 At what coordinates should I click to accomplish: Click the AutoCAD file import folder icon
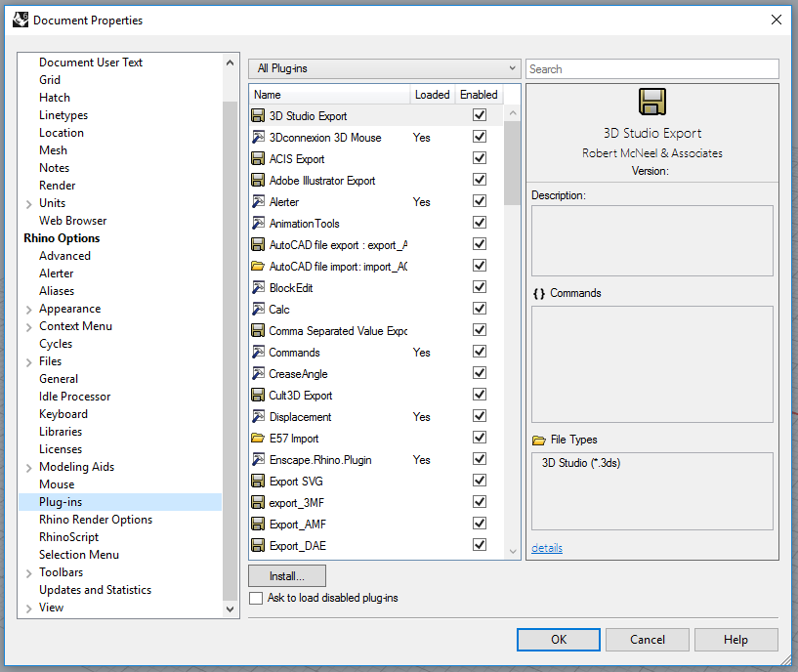point(258,267)
